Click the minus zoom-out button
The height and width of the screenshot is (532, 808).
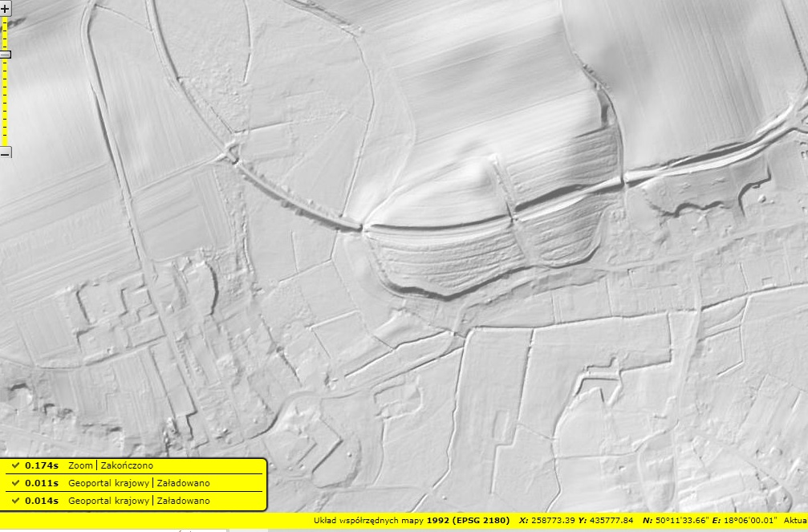pos(5,152)
